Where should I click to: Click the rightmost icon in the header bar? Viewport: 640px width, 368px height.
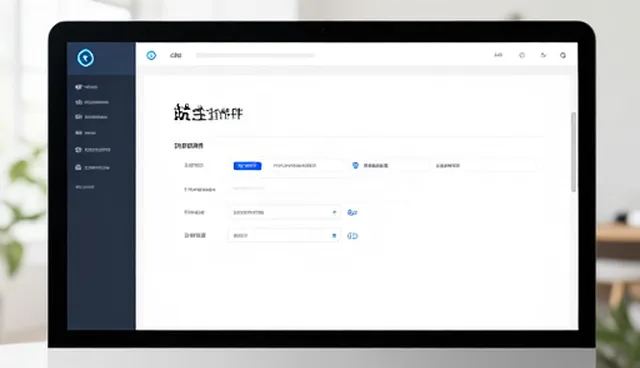[x=563, y=55]
